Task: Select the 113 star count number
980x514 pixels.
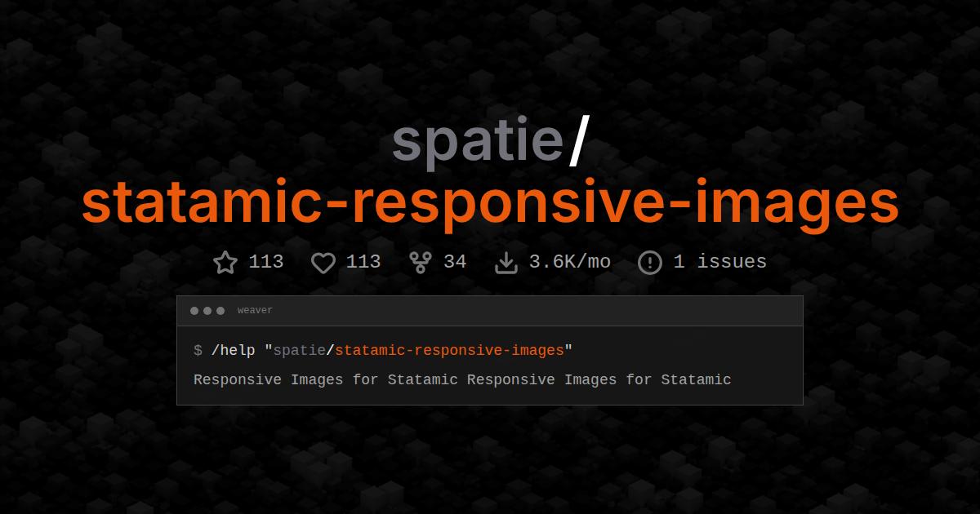Action: pos(264,262)
